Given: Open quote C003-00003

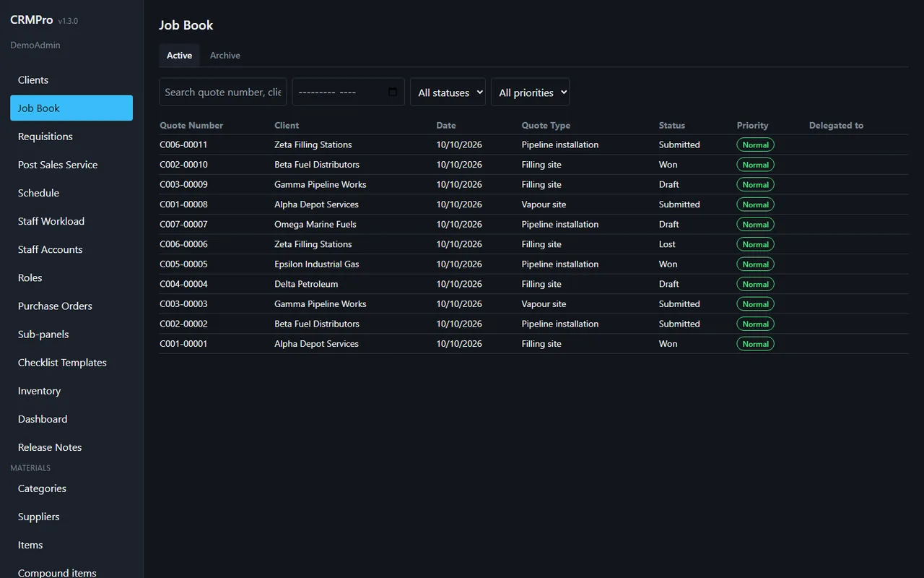Looking at the screenshot, I should (x=183, y=304).
